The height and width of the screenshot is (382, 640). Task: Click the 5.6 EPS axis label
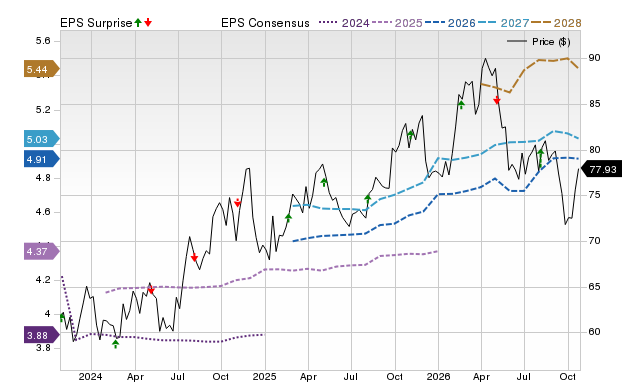point(43,41)
